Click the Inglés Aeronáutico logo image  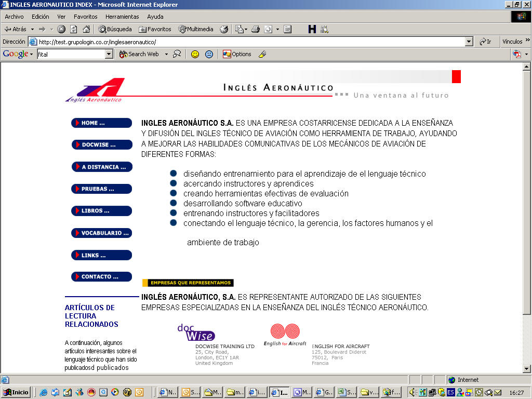click(95, 90)
